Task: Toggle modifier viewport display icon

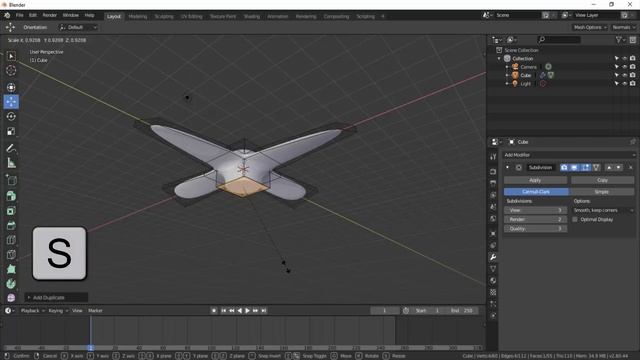Action: [575, 168]
